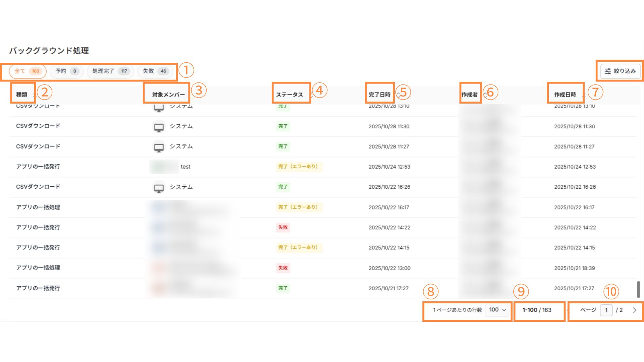This screenshot has width=644, height=362.
Task: Click the 種類 column header
Action: pos(22,95)
